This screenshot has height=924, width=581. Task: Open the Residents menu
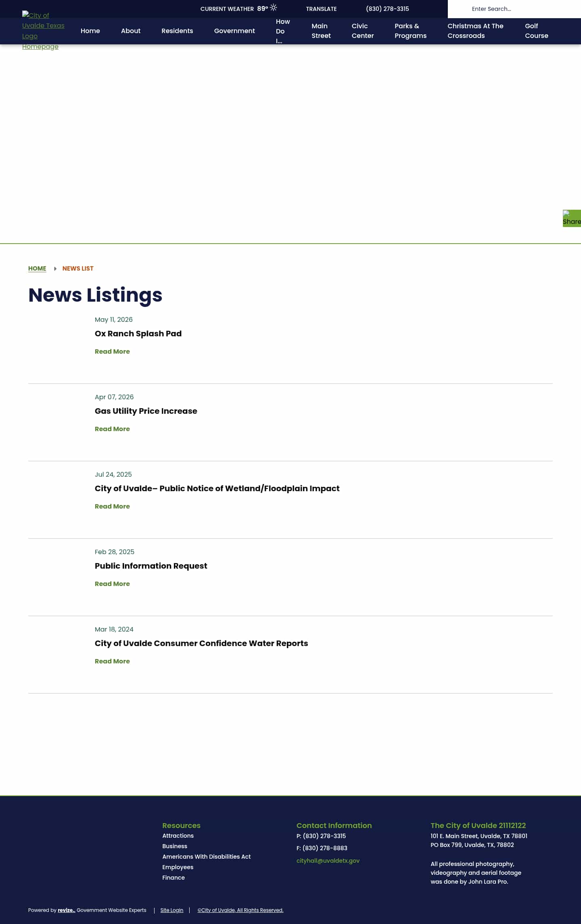click(177, 31)
